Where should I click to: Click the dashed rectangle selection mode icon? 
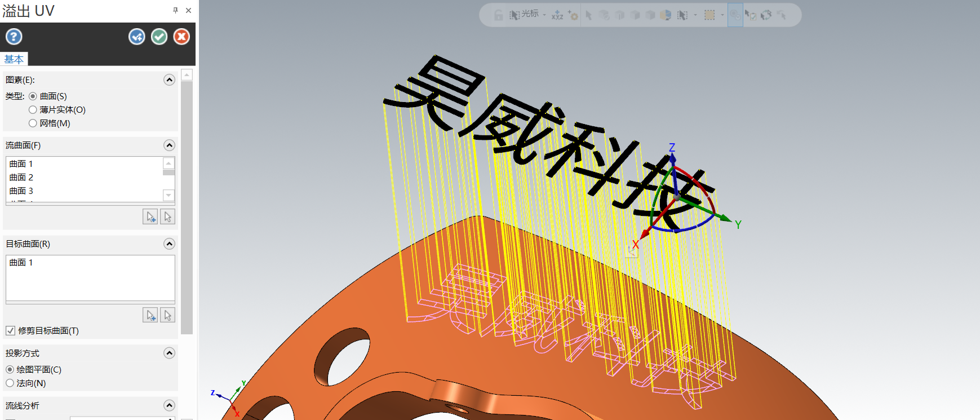[710, 15]
